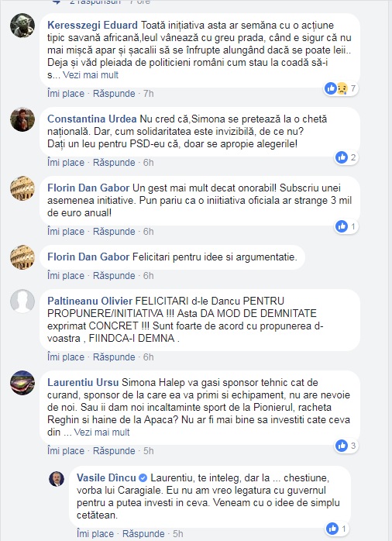This screenshot has width=392, height=541.
Task: Like Constantina Urdea's comment via Îmi place
Action: click(x=66, y=163)
